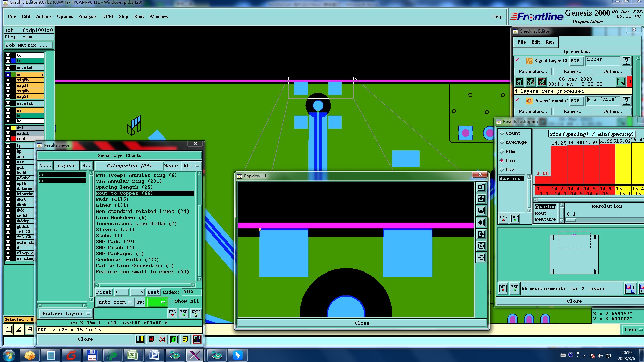Click the UNDO icon in Results viewer
Screen dimensions: 644x362
(x=196, y=313)
